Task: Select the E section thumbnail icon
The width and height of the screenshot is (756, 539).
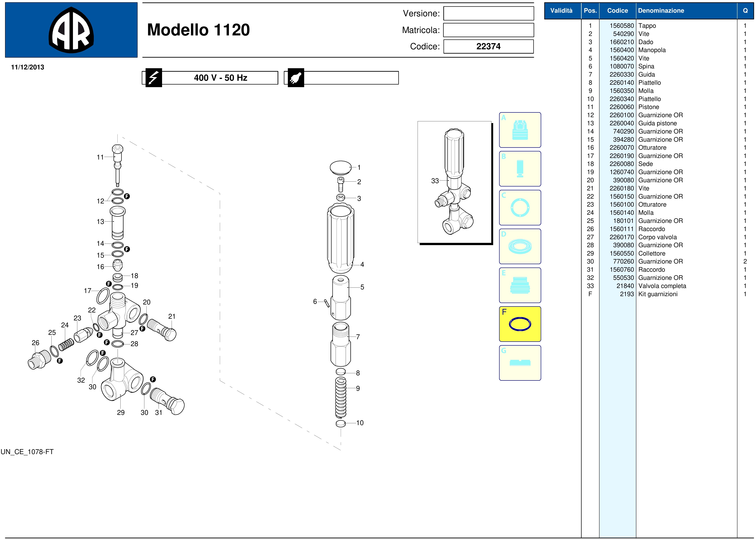Action: [520, 285]
